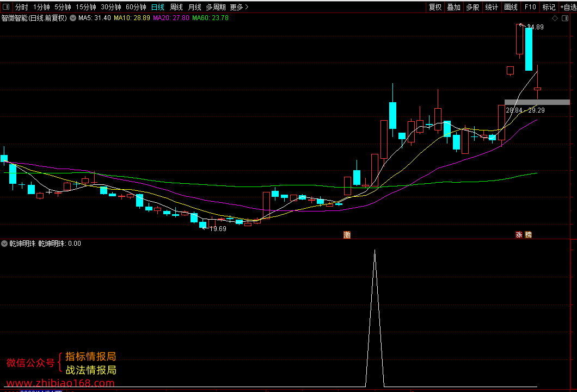Viewport: 577px width, 392px height.
Task: Expand the 更多 periods menu
Action: tap(239, 7)
